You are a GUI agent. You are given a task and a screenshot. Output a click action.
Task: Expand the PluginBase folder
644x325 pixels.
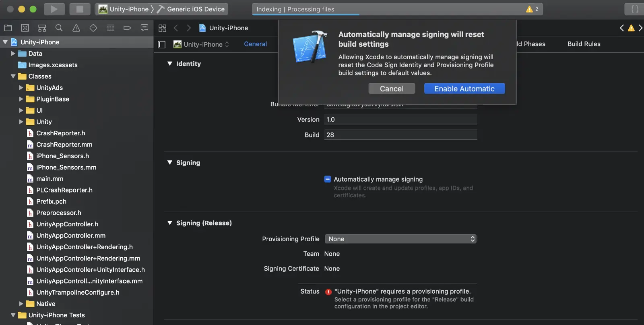[x=21, y=99]
